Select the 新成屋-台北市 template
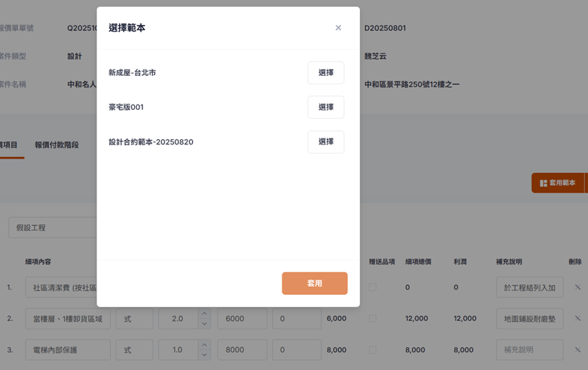 click(x=325, y=73)
